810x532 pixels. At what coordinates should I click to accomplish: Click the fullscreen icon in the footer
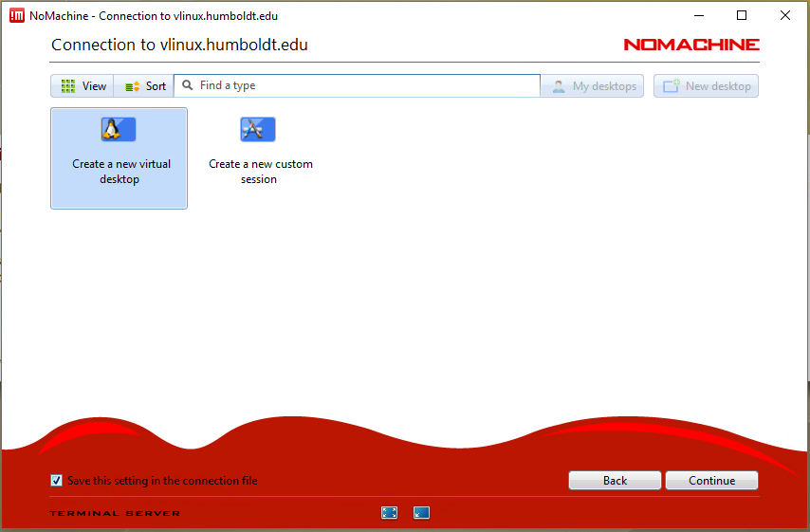pos(390,512)
